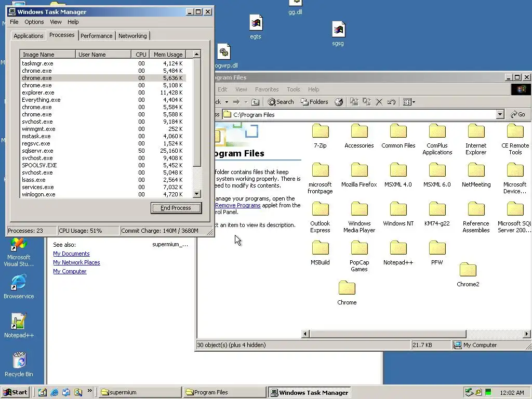
Task: Open the Back button history dropdown arrow
Action: [x=227, y=102]
